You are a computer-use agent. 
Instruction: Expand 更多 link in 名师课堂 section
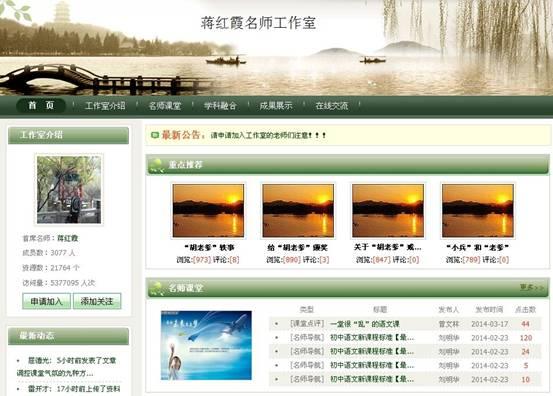tap(532, 287)
